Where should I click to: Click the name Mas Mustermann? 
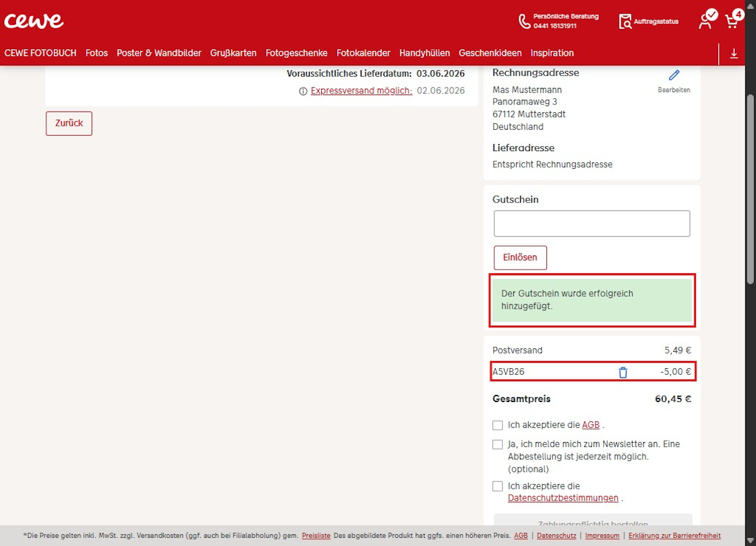(527, 90)
